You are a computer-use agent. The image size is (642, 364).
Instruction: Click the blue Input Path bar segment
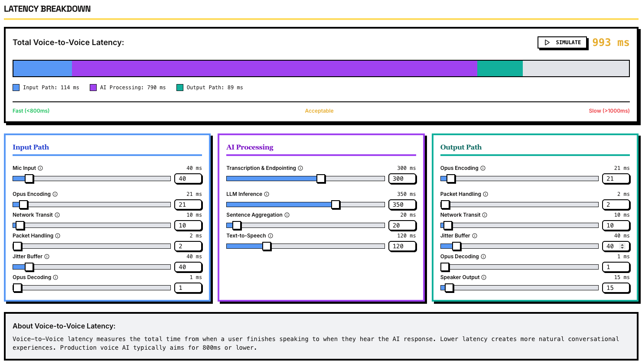(x=42, y=68)
